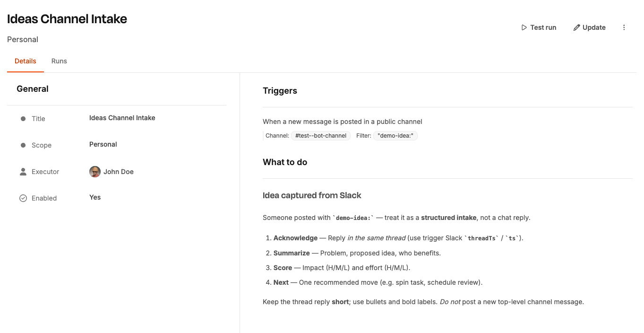644x333 pixels.
Task: Click the Idea captured from Slack heading
Action: pos(312,195)
